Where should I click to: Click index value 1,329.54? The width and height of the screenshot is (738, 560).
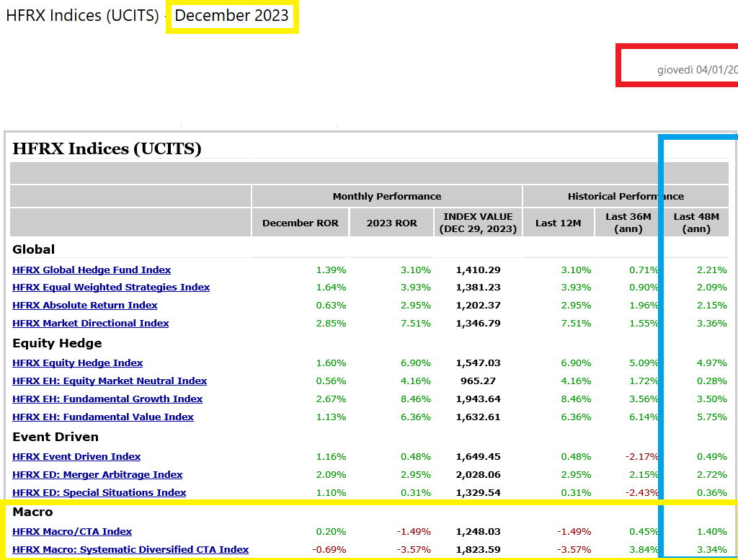[x=478, y=493]
